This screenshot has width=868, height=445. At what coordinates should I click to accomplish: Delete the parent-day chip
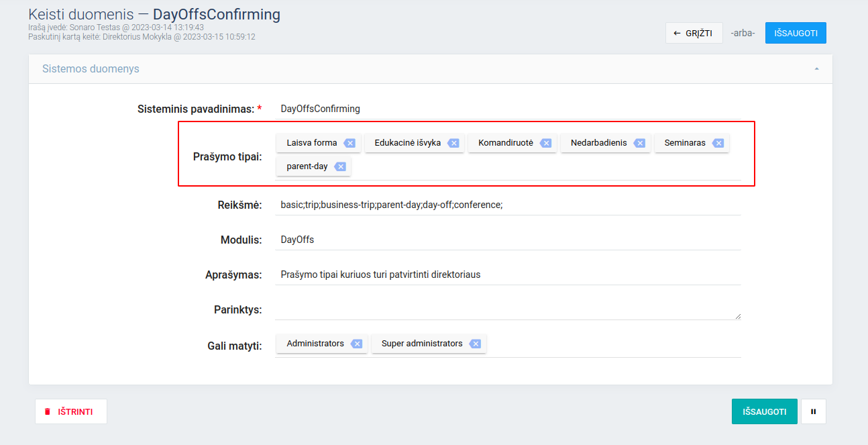(340, 166)
